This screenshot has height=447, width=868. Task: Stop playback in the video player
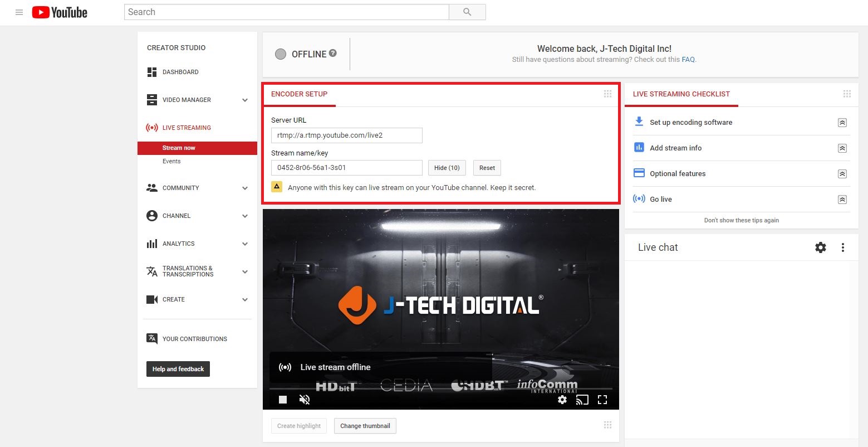click(283, 400)
